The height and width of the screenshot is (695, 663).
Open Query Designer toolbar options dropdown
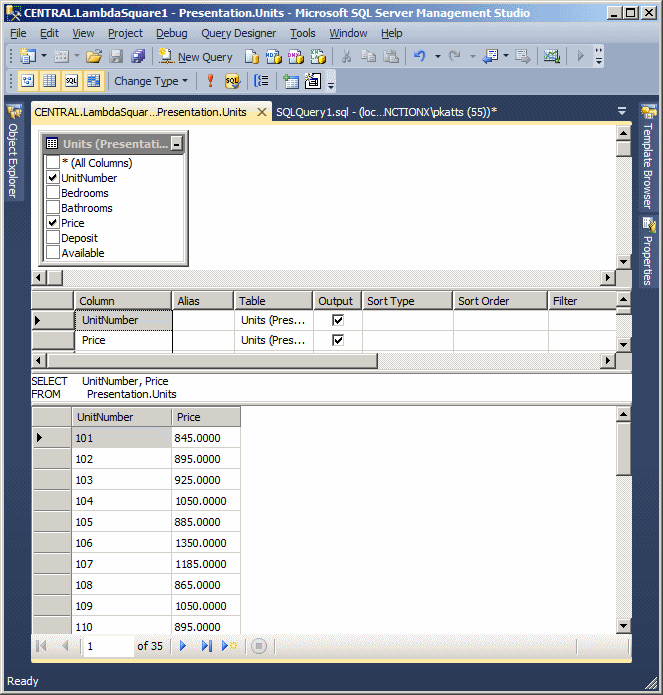(x=331, y=82)
